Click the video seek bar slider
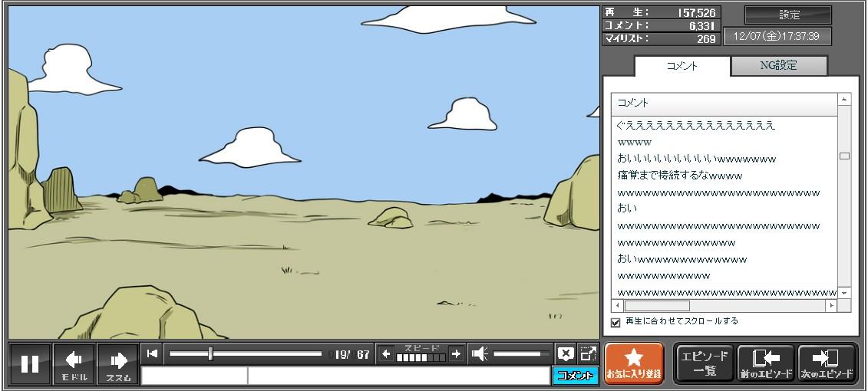This screenshot has height=391, width=868. coord(210,353)
